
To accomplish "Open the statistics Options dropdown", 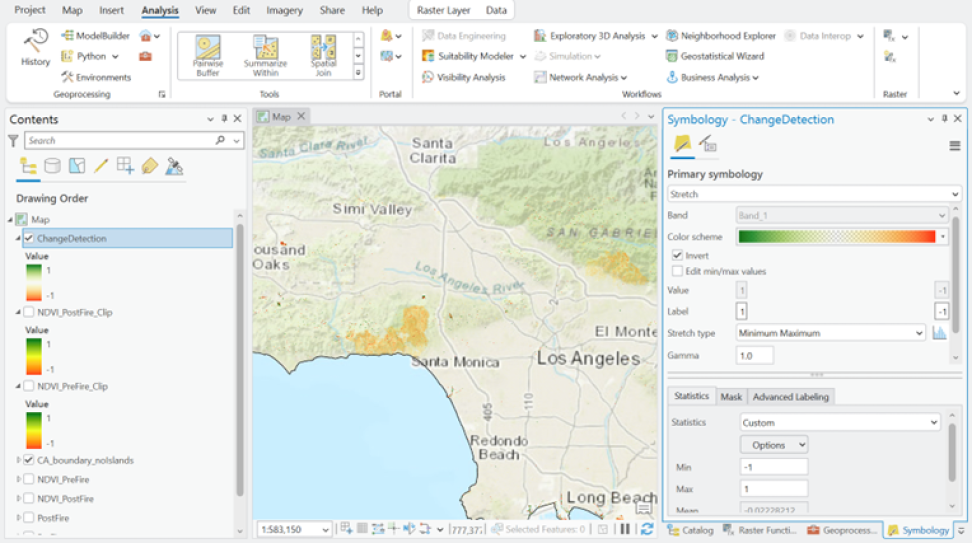I will tap(774, 445).
